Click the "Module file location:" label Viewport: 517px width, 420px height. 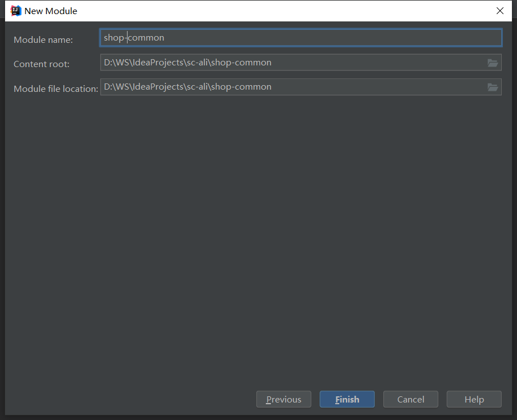click(56, 89)
